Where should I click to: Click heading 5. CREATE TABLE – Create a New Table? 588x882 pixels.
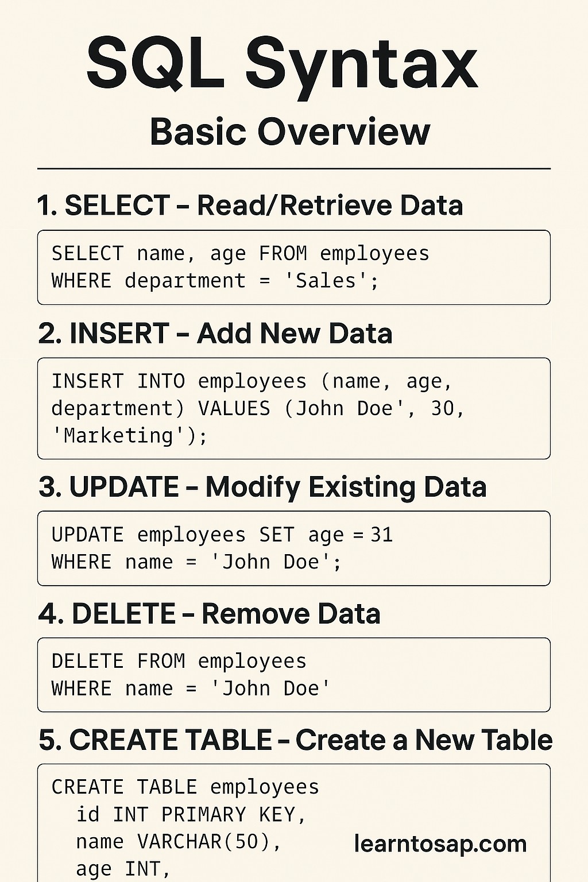[x=295, y=740]
